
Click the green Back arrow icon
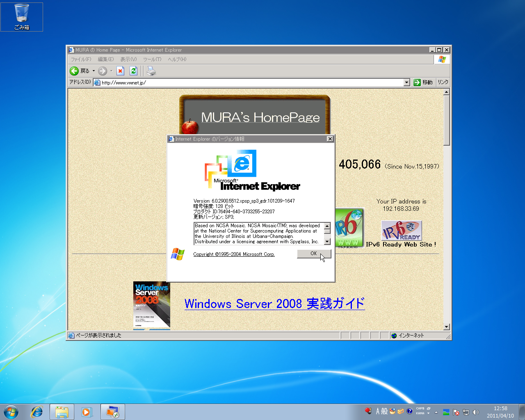click(74, 71)
